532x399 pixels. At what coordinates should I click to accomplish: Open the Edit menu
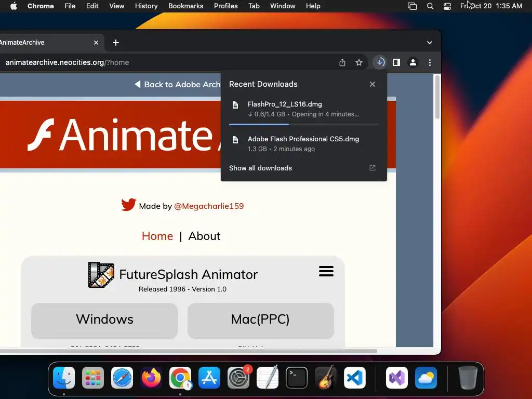92,6
